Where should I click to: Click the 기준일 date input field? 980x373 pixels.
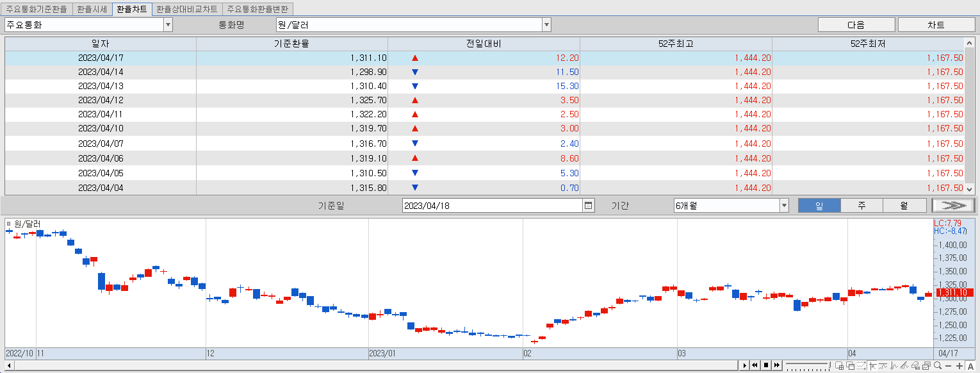[493, 206]
